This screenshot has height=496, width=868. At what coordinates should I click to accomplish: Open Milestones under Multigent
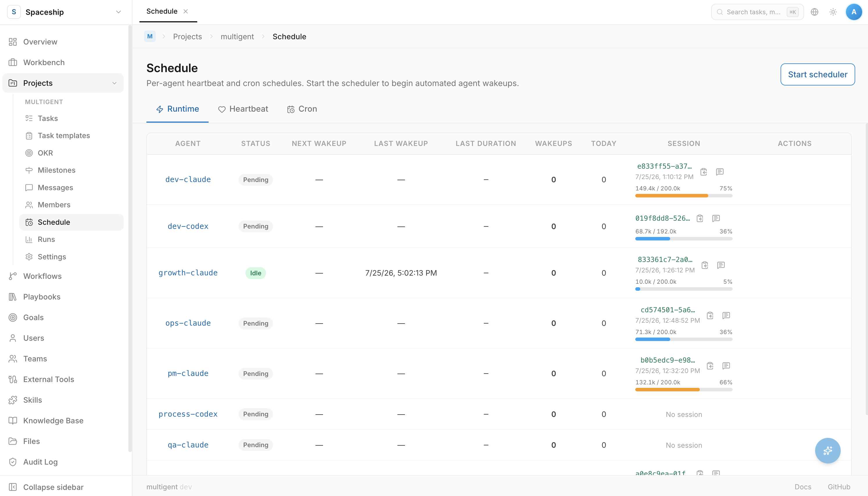point(71,170)
